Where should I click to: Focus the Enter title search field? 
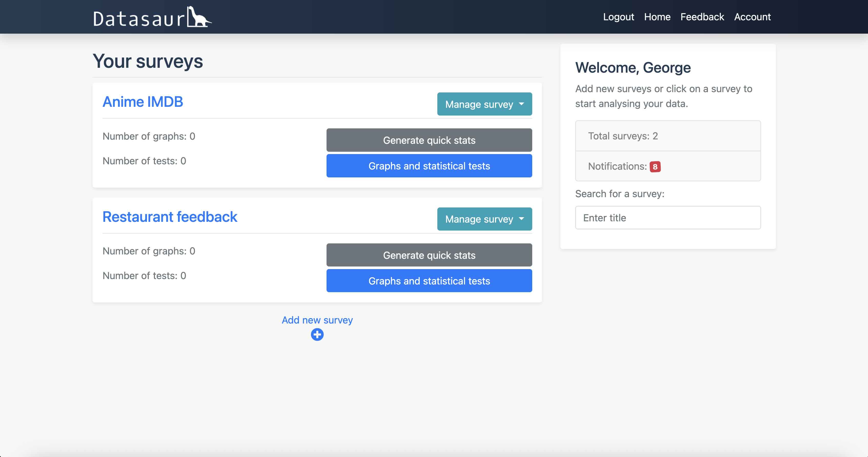pyautogui.click(x=667, y=218)
